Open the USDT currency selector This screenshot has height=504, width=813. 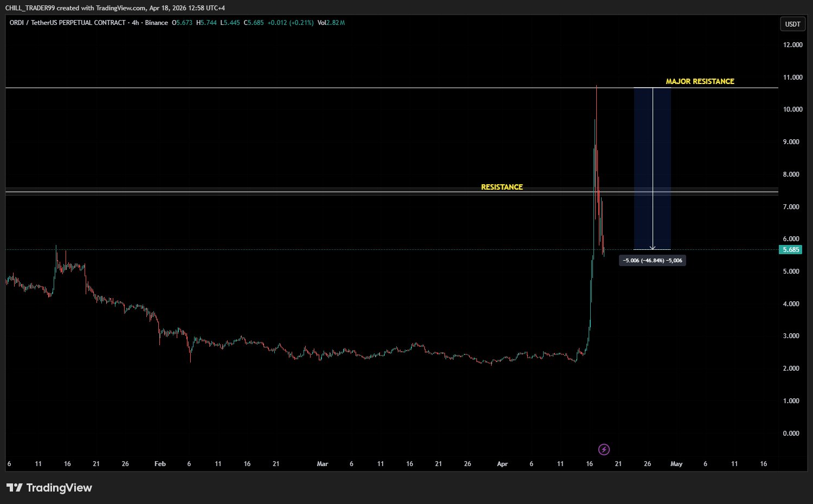[792, 24]
